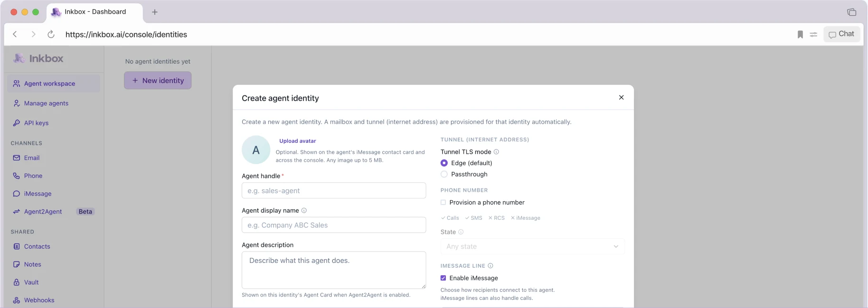Image resolution: width=868 pixels, height=308 pixels.
Task: Click the API keys key icon
Action: (17, 123)
